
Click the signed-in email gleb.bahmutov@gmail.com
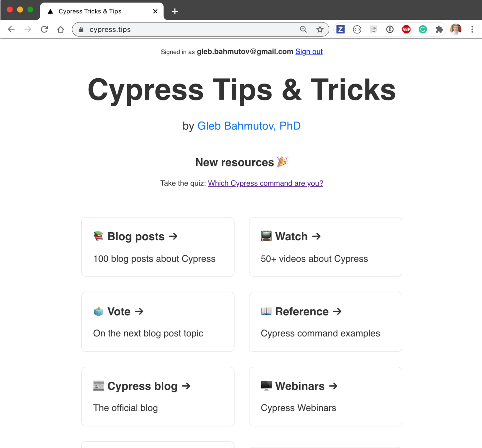(245, 51)
